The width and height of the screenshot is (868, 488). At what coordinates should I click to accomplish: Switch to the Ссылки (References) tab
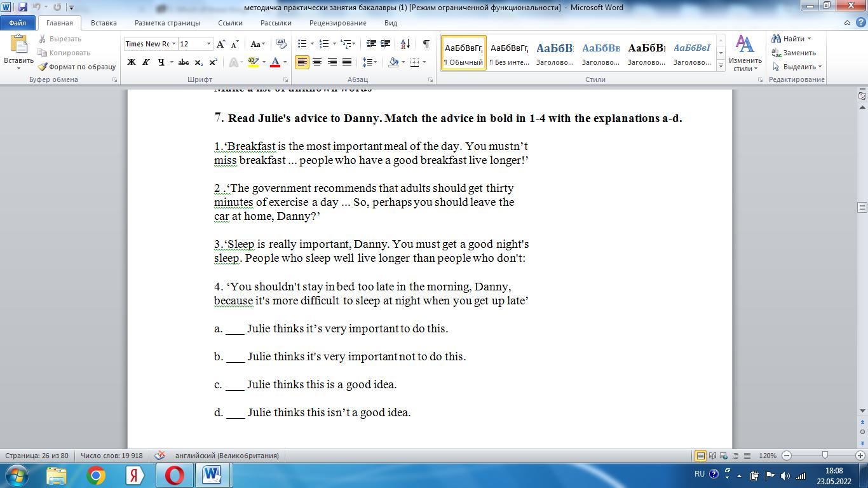tap(230, 23)
